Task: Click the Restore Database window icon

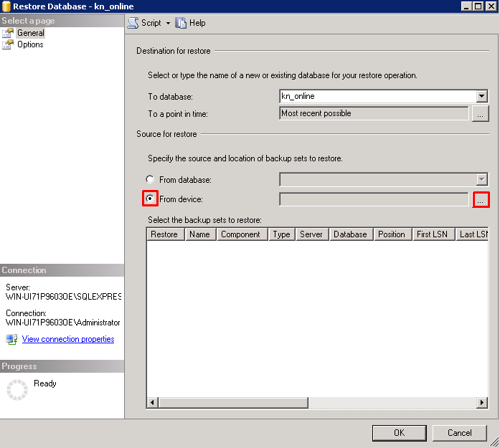Action: 6,6
